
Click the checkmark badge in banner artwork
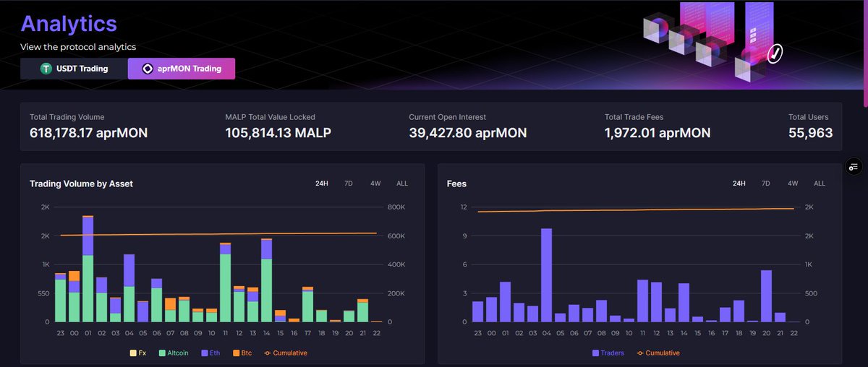pyautogui.click(x=775, y=53)
